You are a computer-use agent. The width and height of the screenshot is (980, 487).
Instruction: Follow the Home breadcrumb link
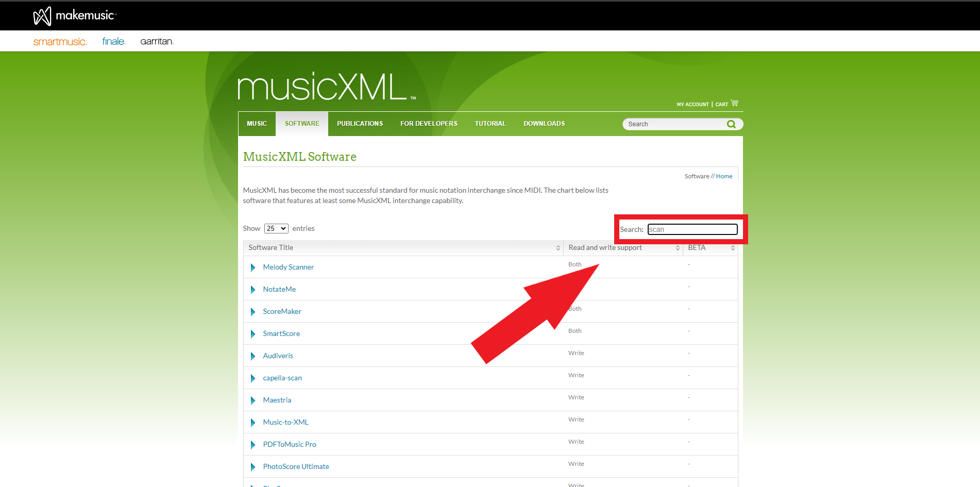click(x=724, y=176)
